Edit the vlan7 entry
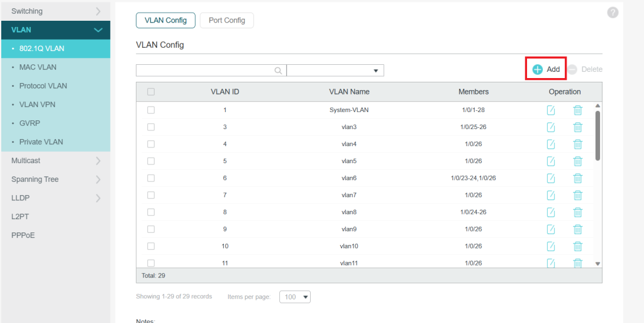Screen dimensions: 644x323 point(551,195)
